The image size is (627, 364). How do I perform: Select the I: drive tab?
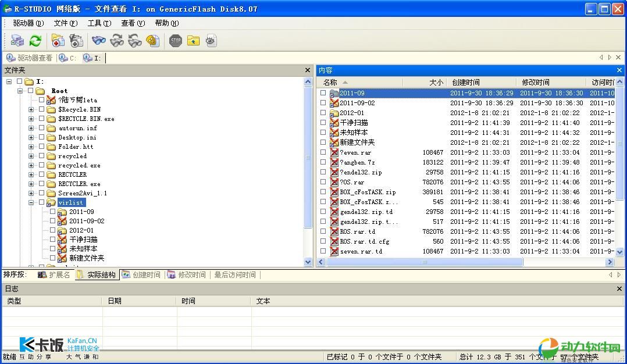(x=92, y=58)
